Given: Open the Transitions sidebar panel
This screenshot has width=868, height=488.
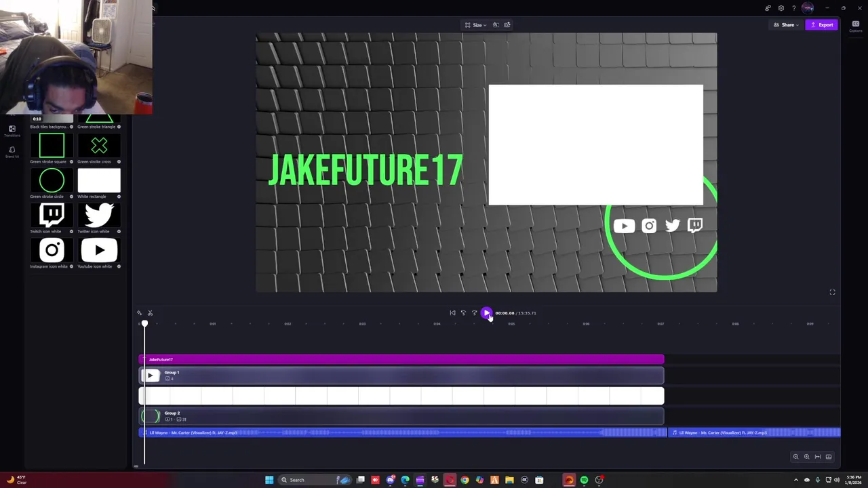Looking at the screenshot, I should point(12,131).
